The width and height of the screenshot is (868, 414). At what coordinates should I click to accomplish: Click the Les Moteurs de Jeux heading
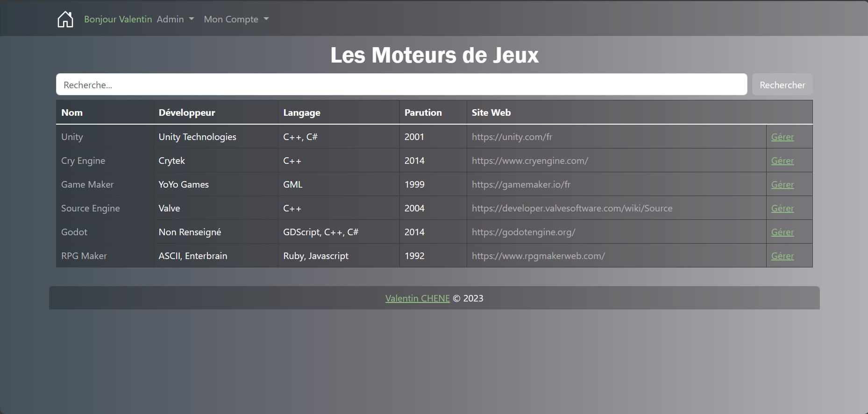pos(434,55)
